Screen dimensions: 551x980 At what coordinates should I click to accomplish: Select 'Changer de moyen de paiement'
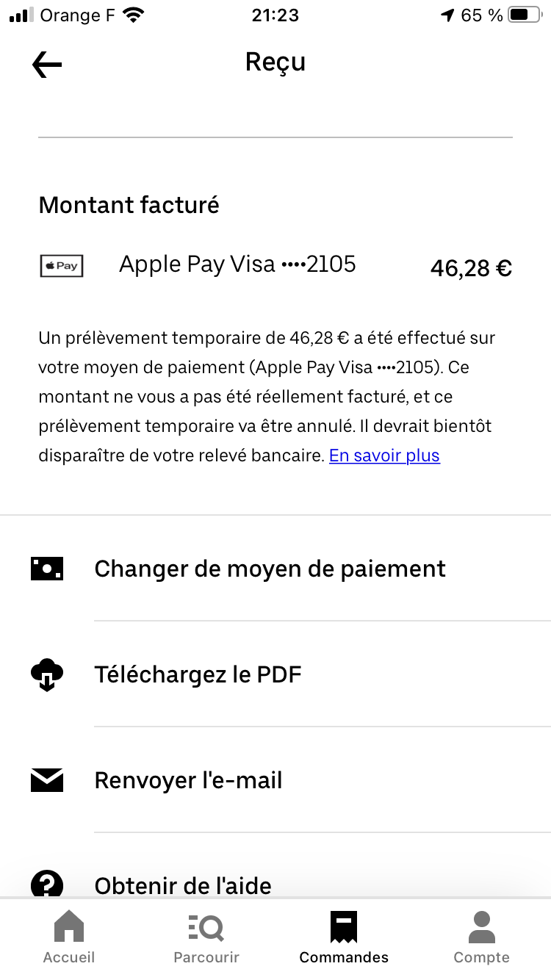tap(270, 569)
